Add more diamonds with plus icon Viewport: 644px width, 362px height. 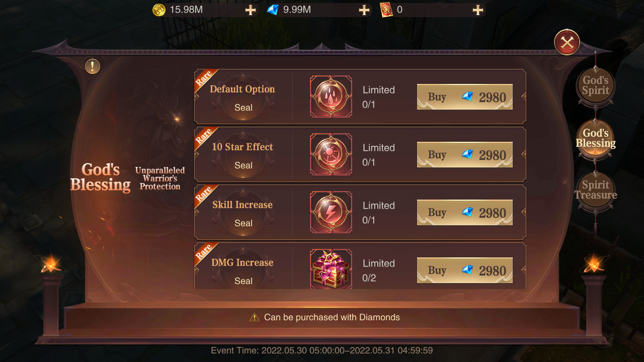[364, 10]
